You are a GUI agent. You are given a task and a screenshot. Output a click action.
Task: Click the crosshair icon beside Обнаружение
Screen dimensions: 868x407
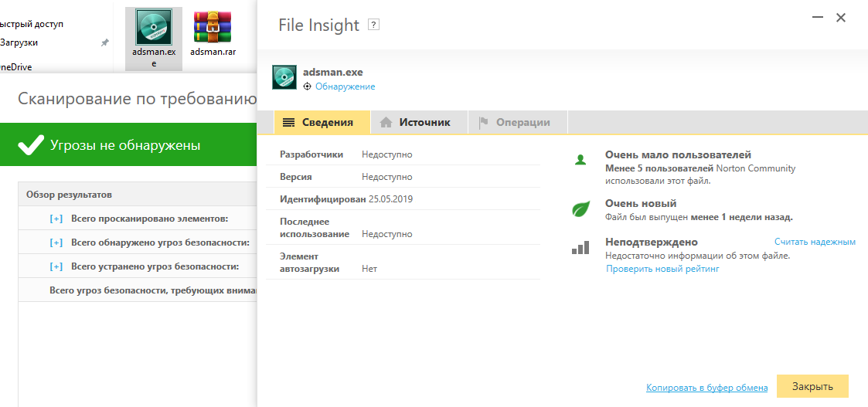coord(308,86)
